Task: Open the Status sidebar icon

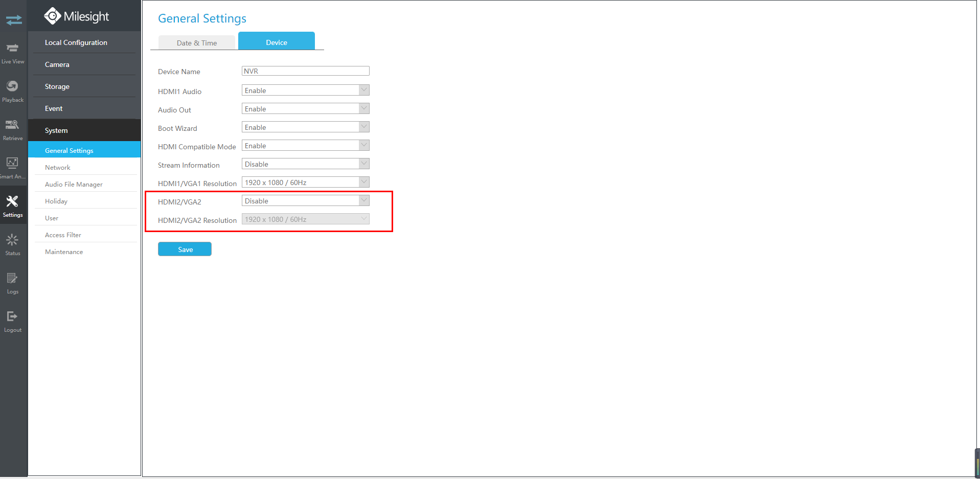Action: 13,244
